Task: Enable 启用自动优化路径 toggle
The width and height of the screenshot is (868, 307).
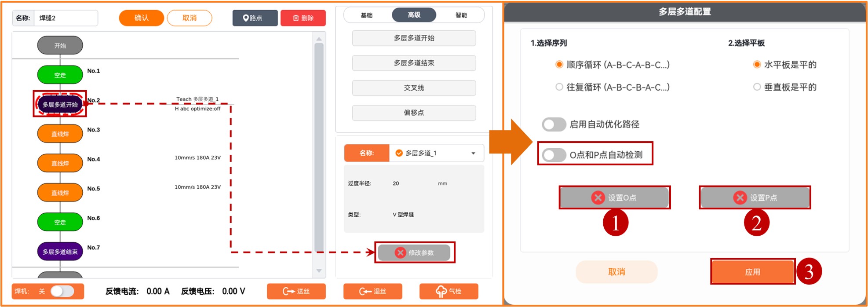Action: (554, 124)
